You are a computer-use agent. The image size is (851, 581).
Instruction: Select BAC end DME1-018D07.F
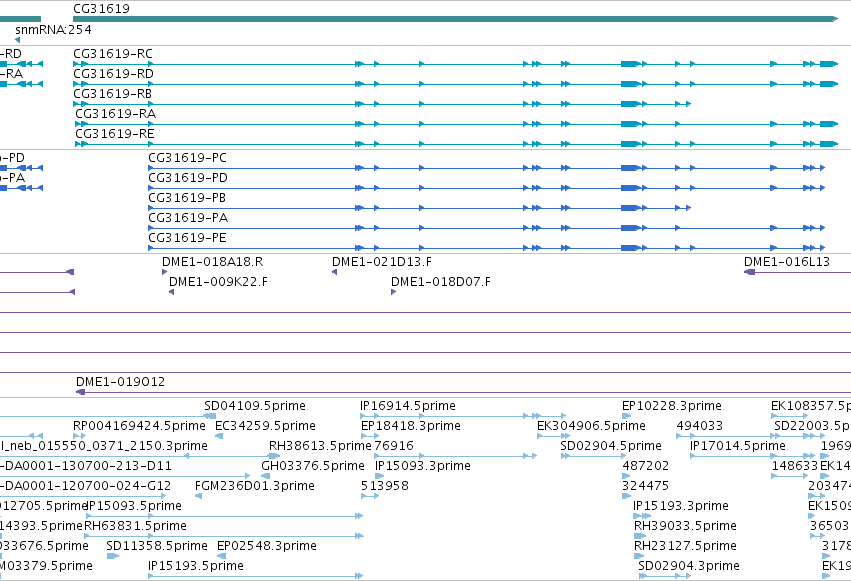point(441,282)
